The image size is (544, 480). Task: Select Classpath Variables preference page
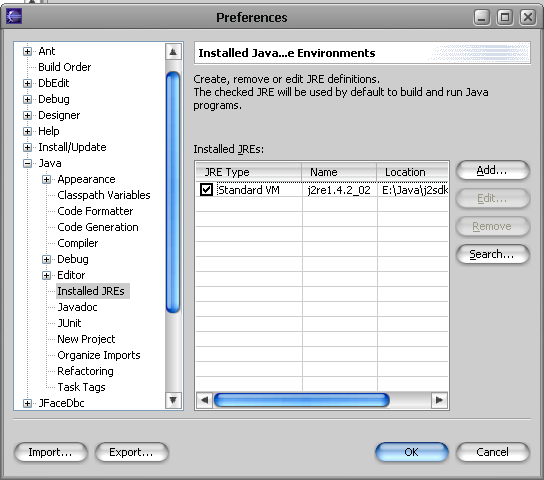click(x=104, y=195)
